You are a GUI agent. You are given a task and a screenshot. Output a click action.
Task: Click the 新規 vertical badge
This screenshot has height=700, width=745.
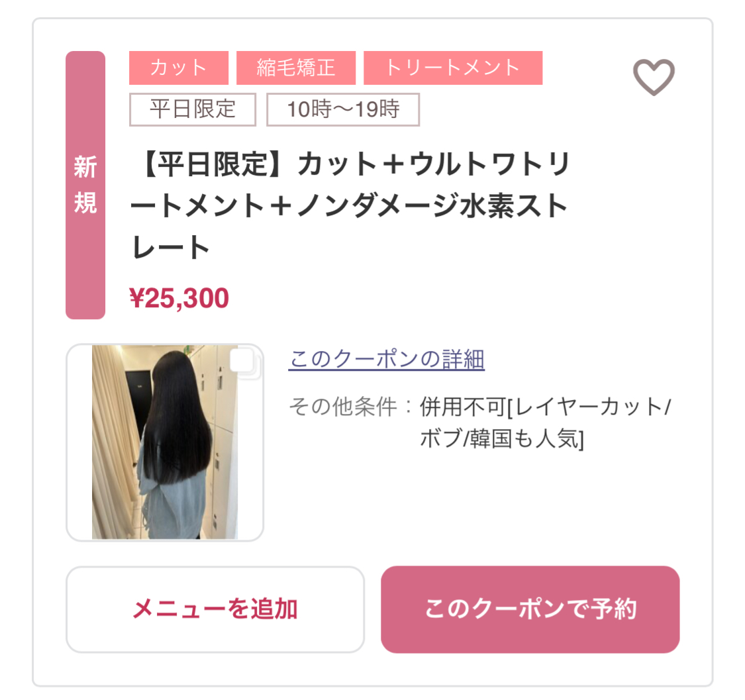(x=85, y=185)
